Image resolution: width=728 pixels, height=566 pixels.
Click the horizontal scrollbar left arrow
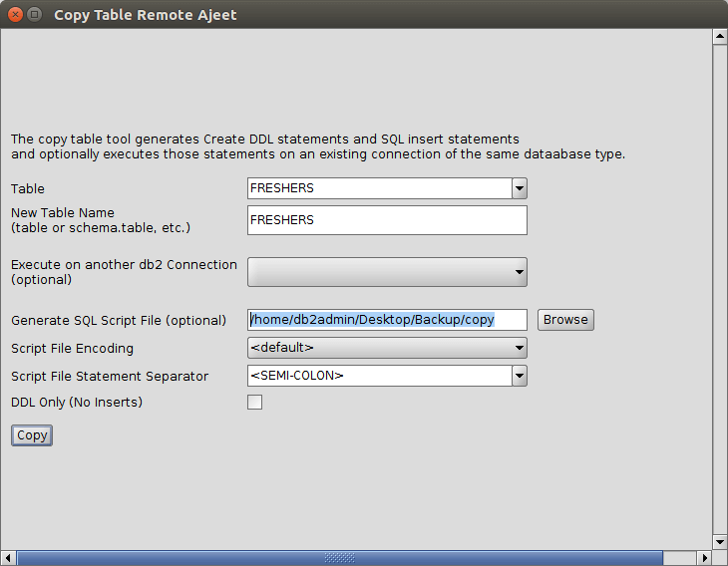click(8, 558)
